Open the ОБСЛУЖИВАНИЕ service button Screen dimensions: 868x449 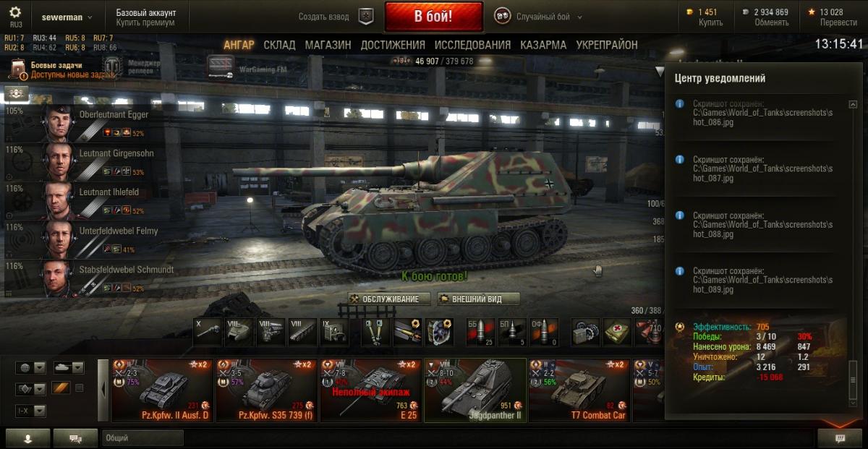click(x=388, y=299)
